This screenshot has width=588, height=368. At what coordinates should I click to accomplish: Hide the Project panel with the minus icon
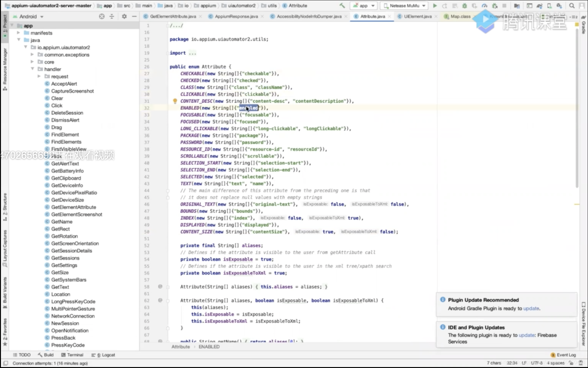[134, 17]
